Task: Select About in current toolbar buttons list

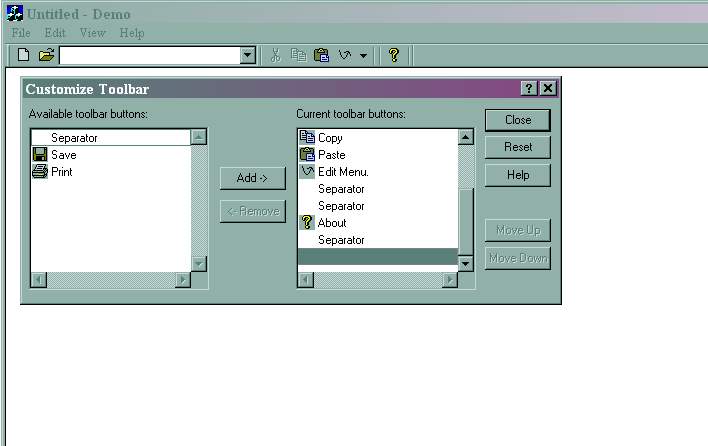Action: (331, 223)
